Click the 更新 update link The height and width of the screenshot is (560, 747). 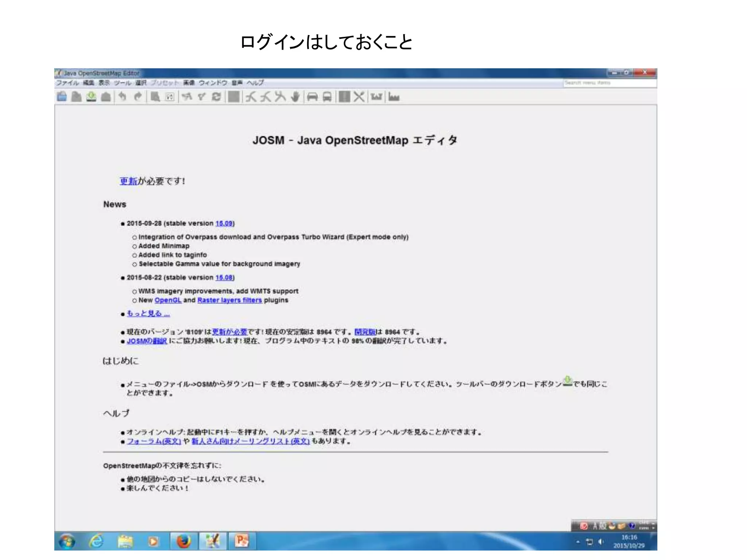click(x=128, y=181)
